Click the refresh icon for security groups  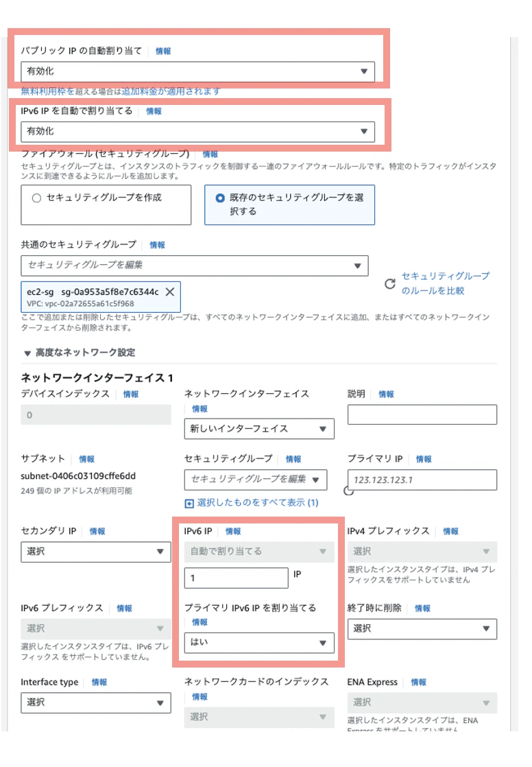pos(389,284)
